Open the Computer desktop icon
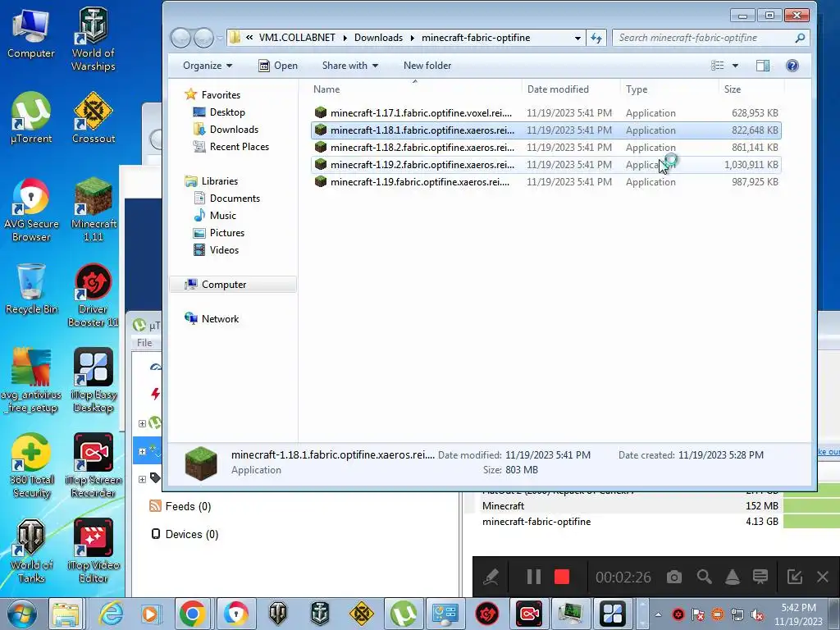The image size is (840, 630). [x=30, y=33]
